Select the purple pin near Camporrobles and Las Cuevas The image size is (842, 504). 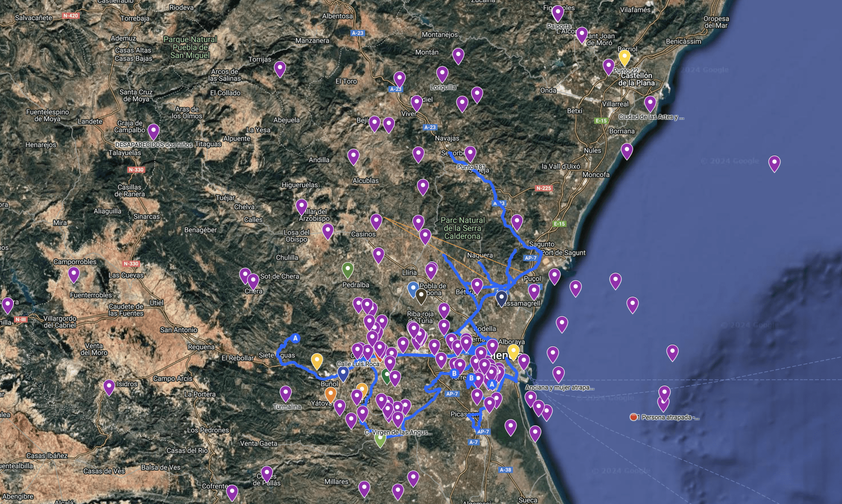74,274
